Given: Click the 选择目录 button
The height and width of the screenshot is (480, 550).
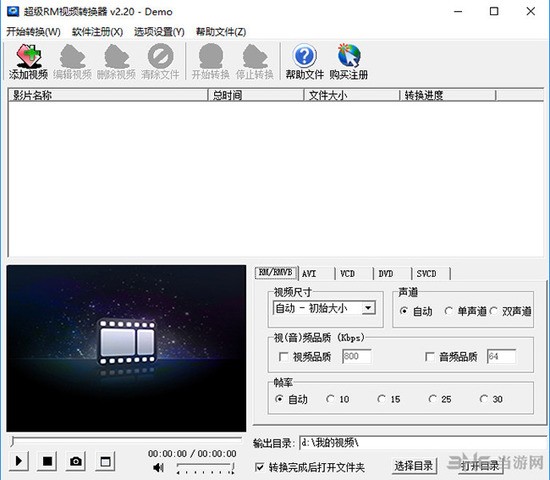Looking at the screenshot, I should 414,466.
